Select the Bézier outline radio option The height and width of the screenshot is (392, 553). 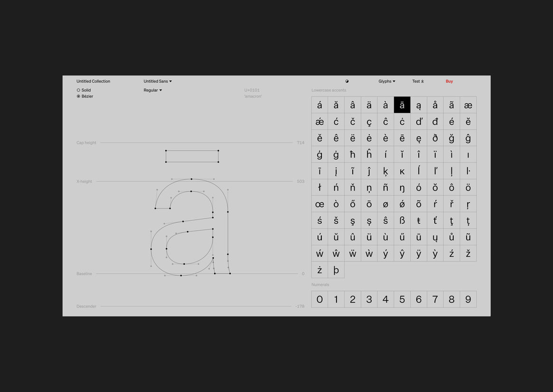[x=79, y=96]
